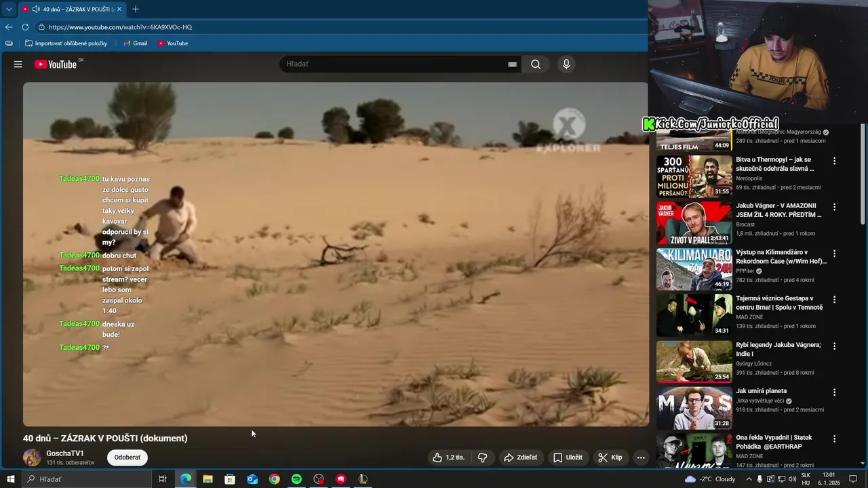
Task: Launch Google Chrome from the taskbar
Action: point(274,479)
